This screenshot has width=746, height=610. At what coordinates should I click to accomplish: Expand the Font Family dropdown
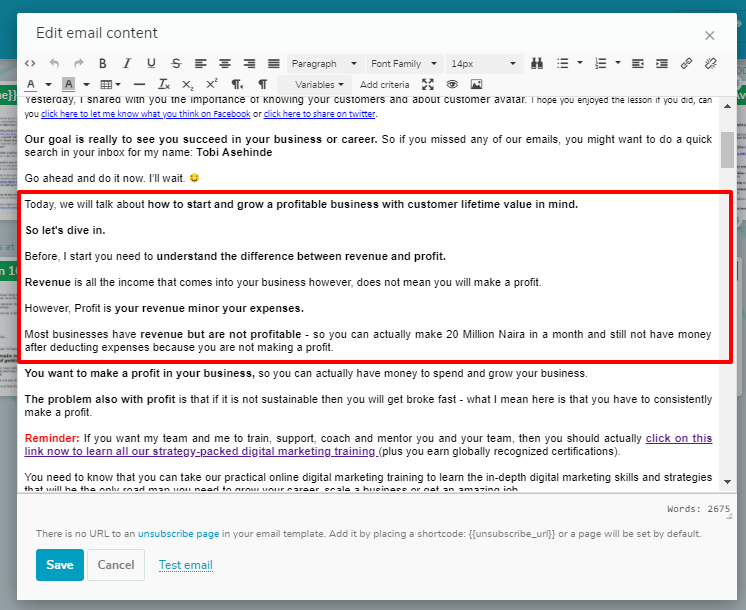pyautogui.click(x=402, y=63)
